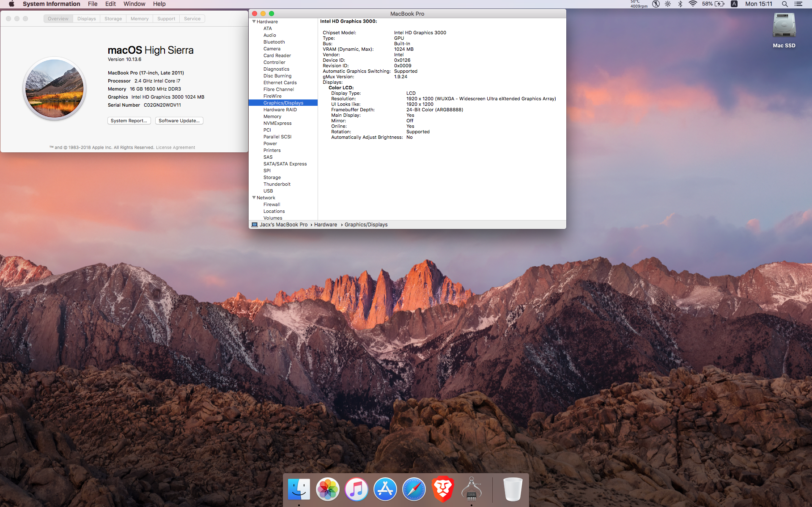Switch to the Displays tab
The height and width of the screenshot is (507, 812).
pos(87,19)
